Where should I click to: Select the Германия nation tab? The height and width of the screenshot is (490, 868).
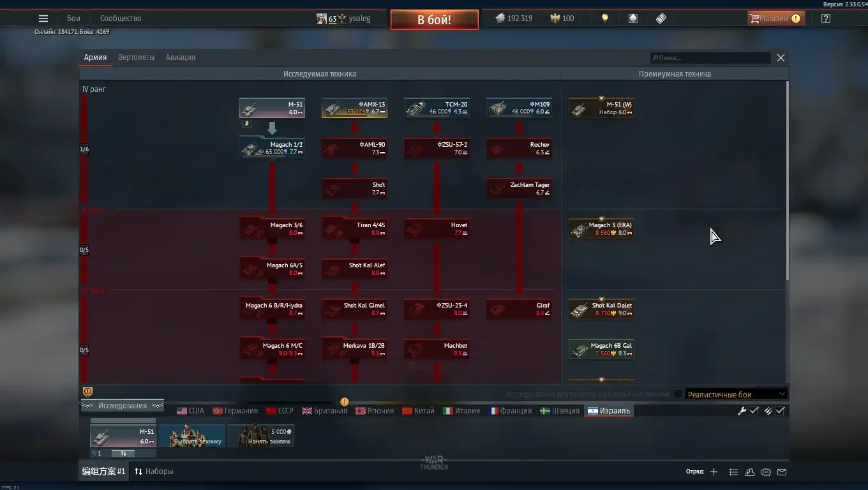click(235, 411)
